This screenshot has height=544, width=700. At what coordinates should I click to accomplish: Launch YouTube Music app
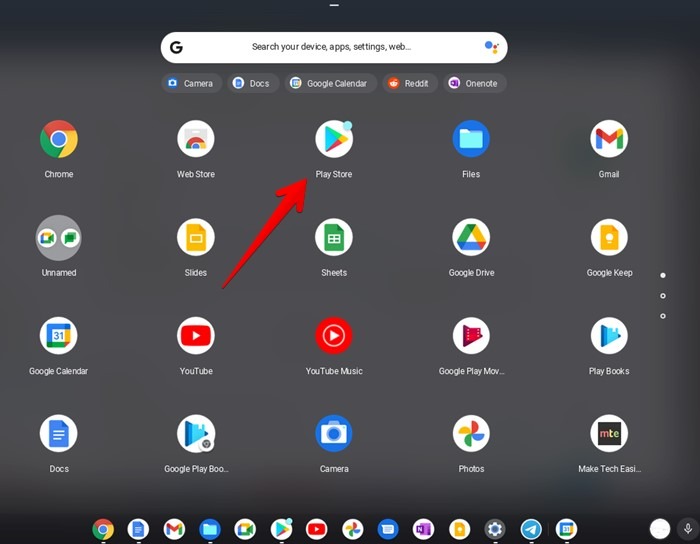click(334, 336)
